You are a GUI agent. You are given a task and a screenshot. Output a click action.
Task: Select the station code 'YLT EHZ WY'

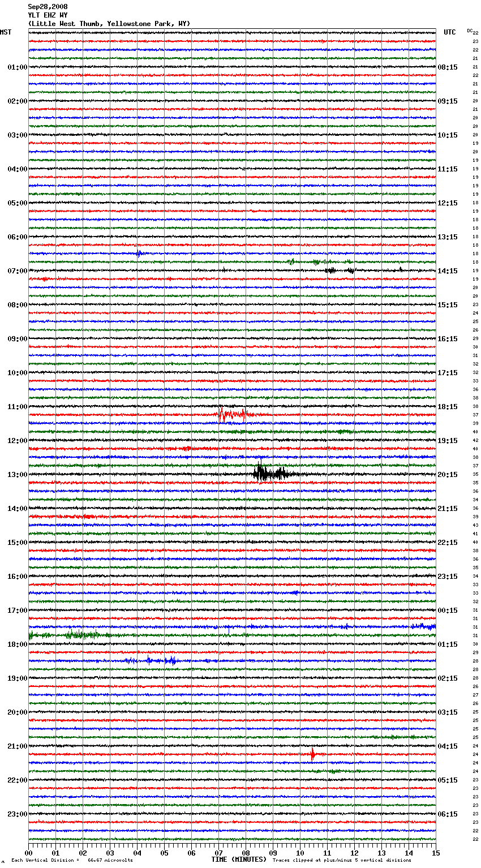[x=48, y=15]
